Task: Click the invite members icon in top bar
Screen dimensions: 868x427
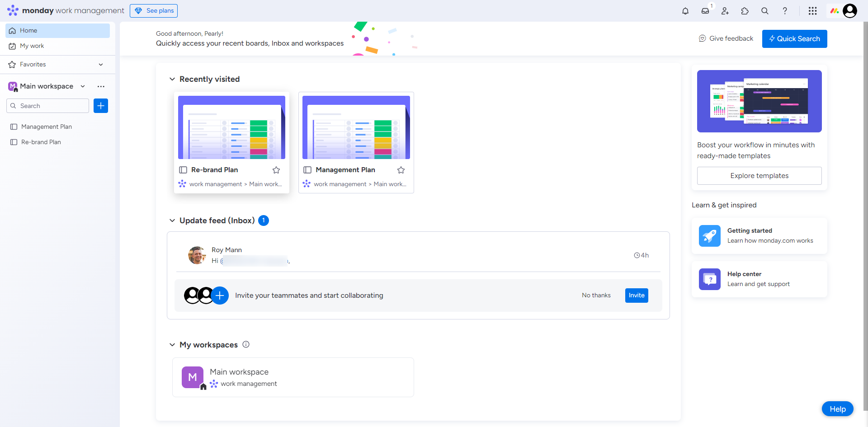Action: click(725, 11)
